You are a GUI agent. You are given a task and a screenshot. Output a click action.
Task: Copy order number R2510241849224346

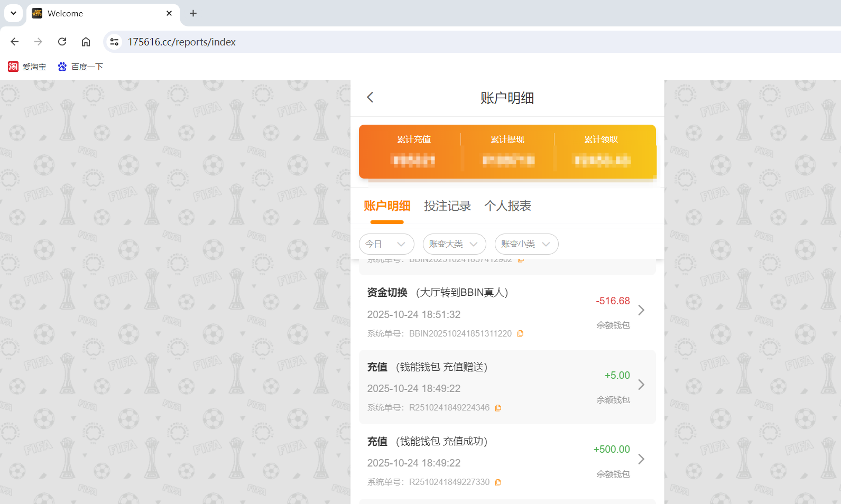[x=498, y=408]
